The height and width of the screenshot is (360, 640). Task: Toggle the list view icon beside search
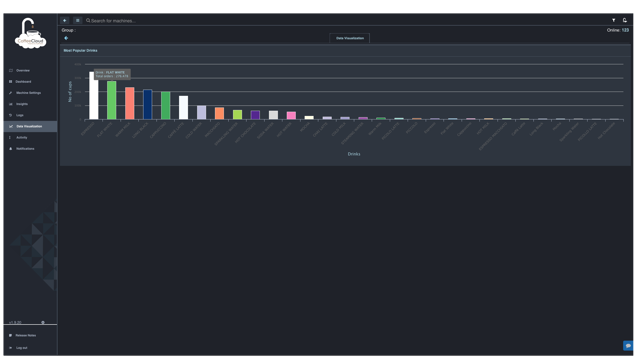(x=78, y=20)
